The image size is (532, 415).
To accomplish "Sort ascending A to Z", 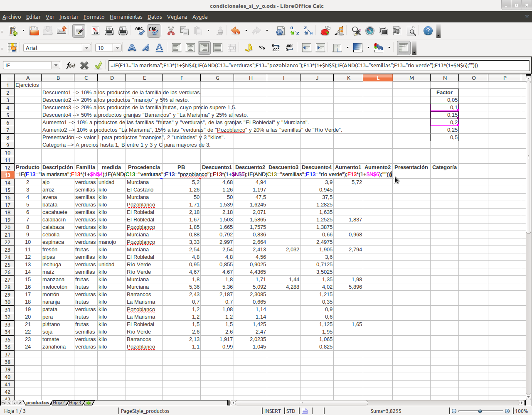I will 294,31.
